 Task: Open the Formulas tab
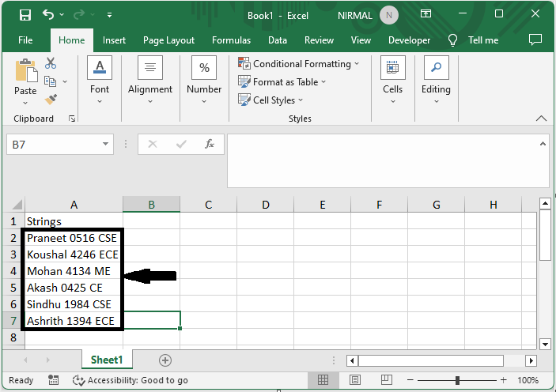click(x=231, y=40)
